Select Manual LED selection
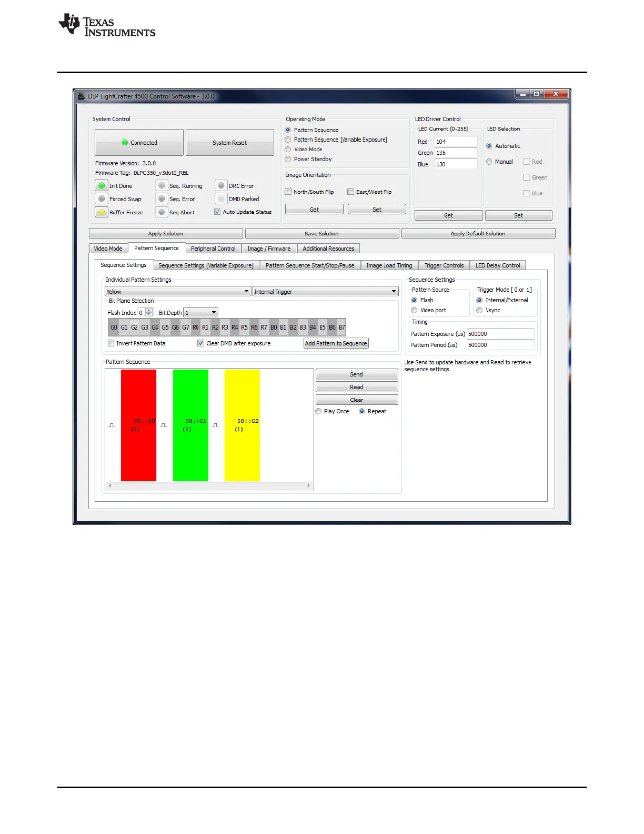 coord(489,162)
